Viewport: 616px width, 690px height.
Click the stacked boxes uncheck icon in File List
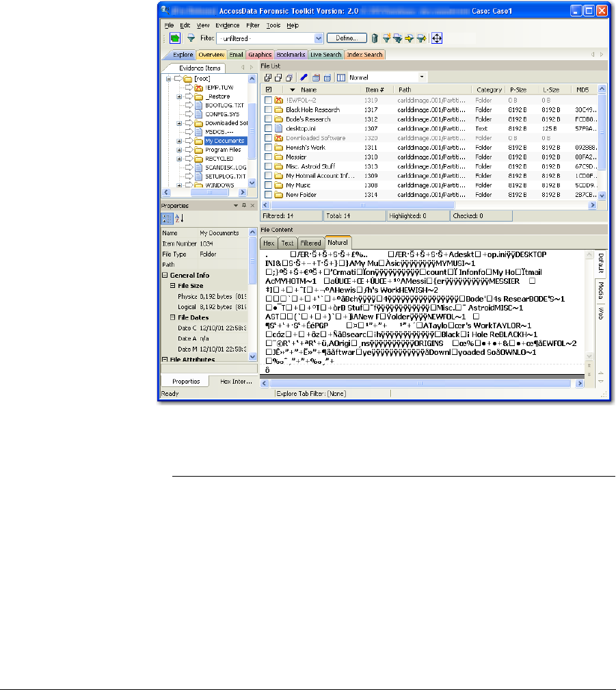(289, 78)
